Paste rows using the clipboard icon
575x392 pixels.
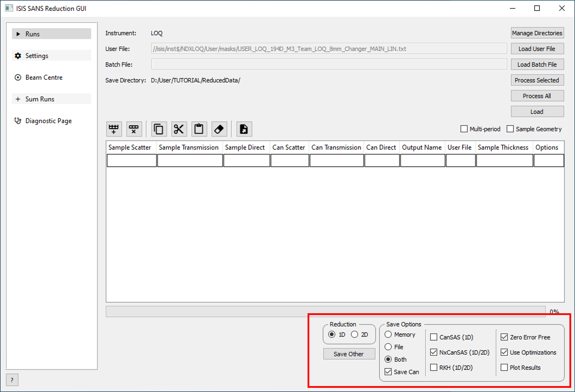pyautogui.click(x=199, y=129)
